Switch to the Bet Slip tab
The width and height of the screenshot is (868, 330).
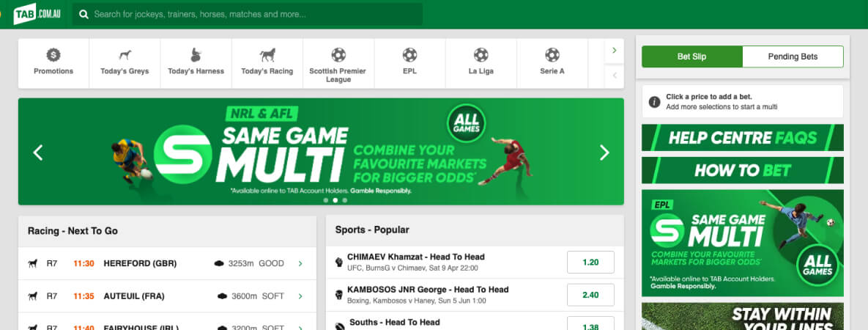pyautogui.click(x=692, y=56)
